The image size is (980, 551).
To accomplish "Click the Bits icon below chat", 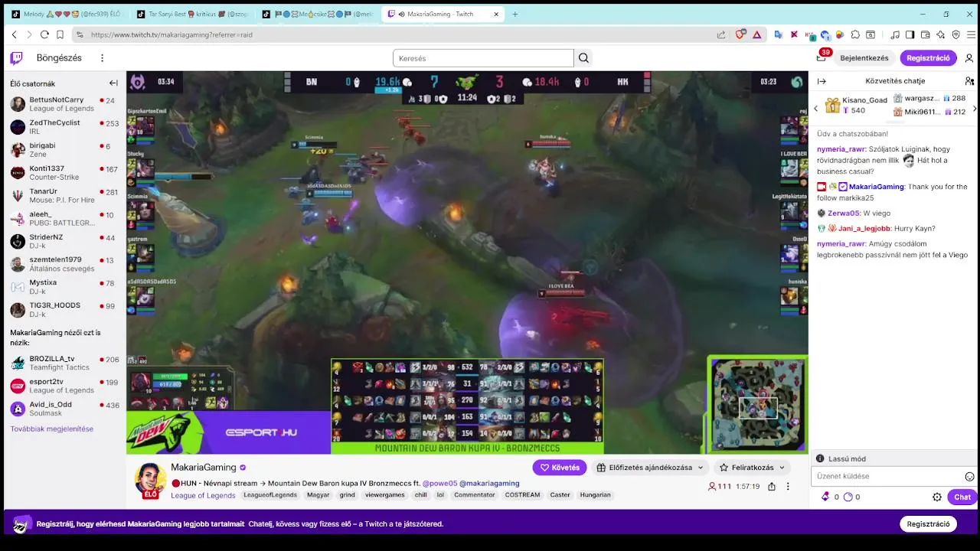I will [825, 497].
